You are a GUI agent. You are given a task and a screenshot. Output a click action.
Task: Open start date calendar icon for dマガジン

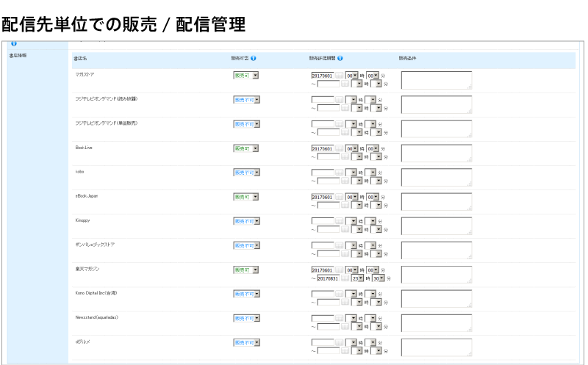339,342
